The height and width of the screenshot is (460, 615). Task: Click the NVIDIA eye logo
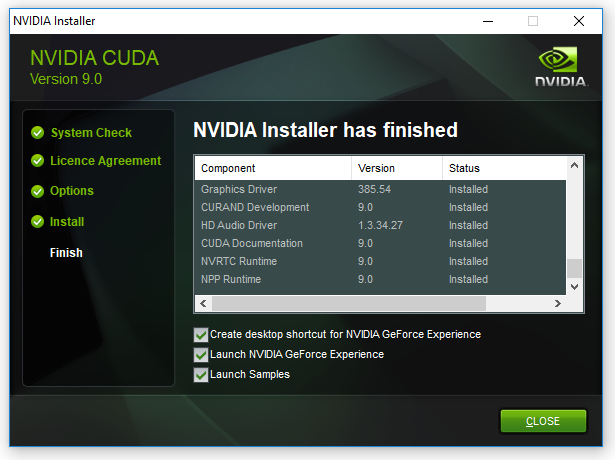(558, 60)
